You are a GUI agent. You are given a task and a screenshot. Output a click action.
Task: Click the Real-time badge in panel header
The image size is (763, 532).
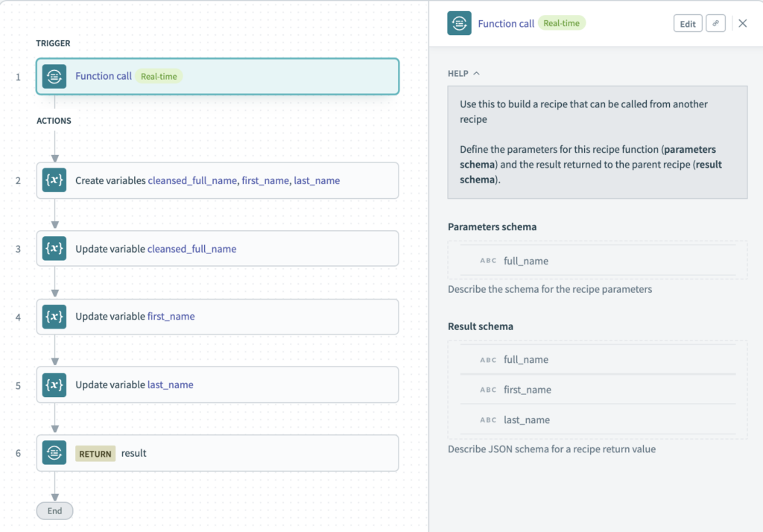pos(562,23)
